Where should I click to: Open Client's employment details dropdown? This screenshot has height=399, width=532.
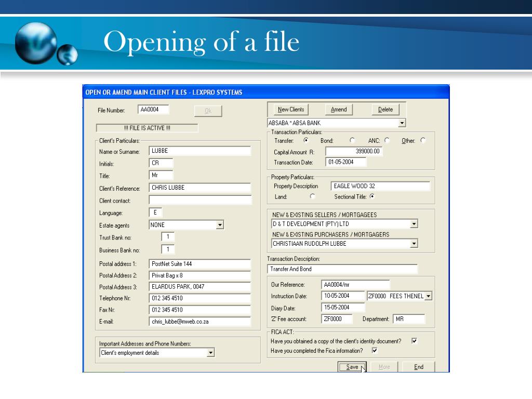(211, 353)
